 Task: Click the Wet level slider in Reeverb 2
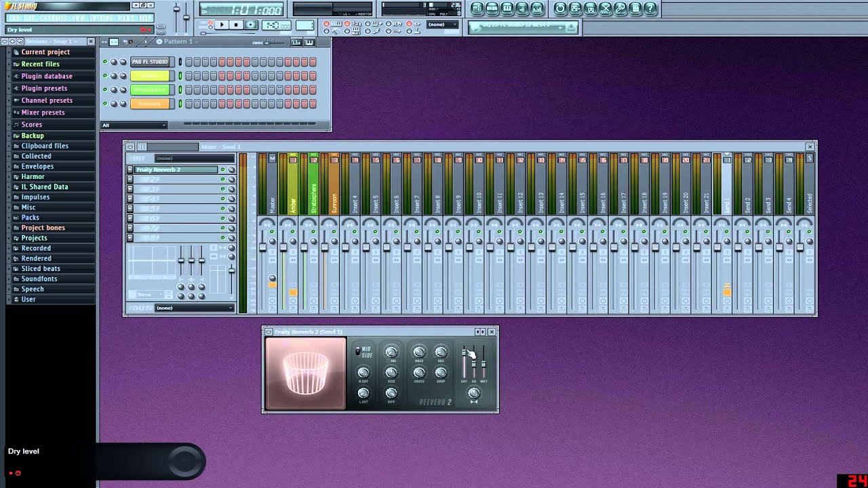[484, 363]
